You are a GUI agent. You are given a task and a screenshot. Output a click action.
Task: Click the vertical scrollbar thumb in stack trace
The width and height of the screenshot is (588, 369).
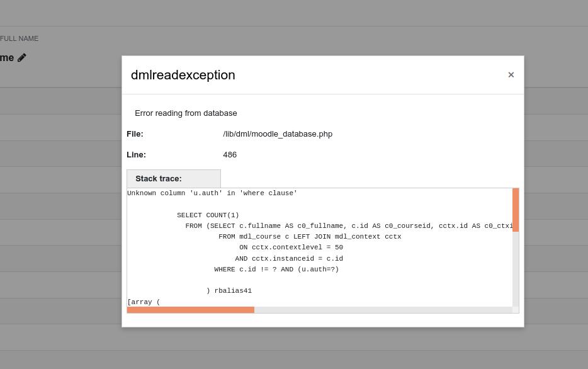516,210
